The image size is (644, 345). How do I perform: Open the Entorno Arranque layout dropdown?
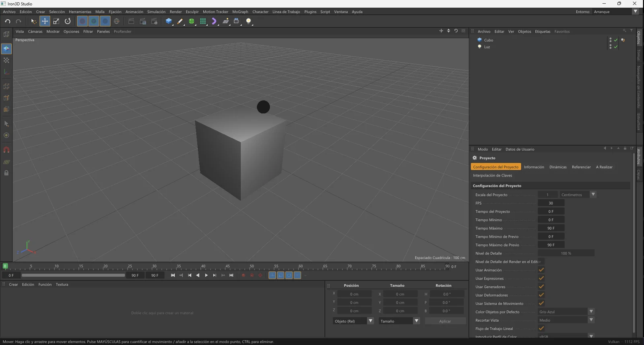616,12
